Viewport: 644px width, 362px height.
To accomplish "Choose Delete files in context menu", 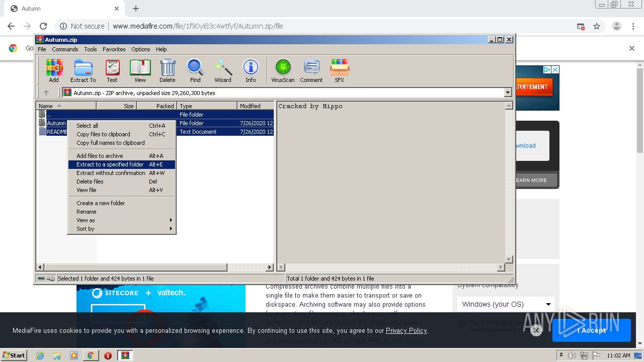I will [122, 182].
